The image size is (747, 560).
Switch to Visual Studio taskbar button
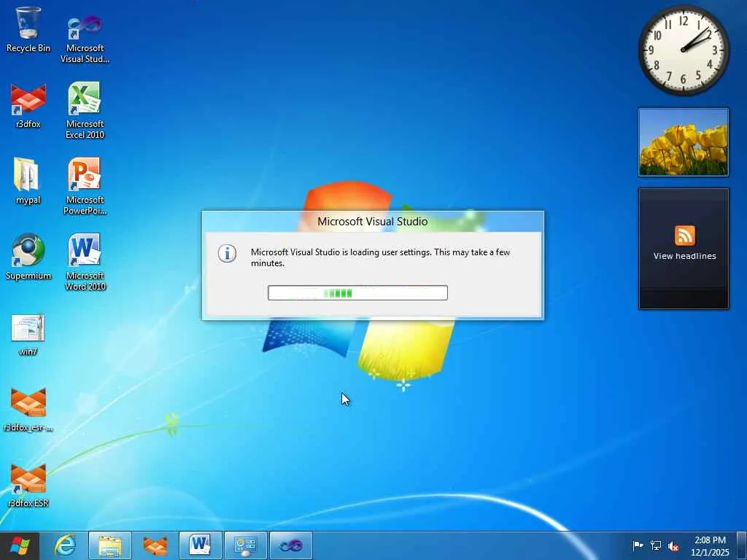pyautogui.click(x=290, y=545)
